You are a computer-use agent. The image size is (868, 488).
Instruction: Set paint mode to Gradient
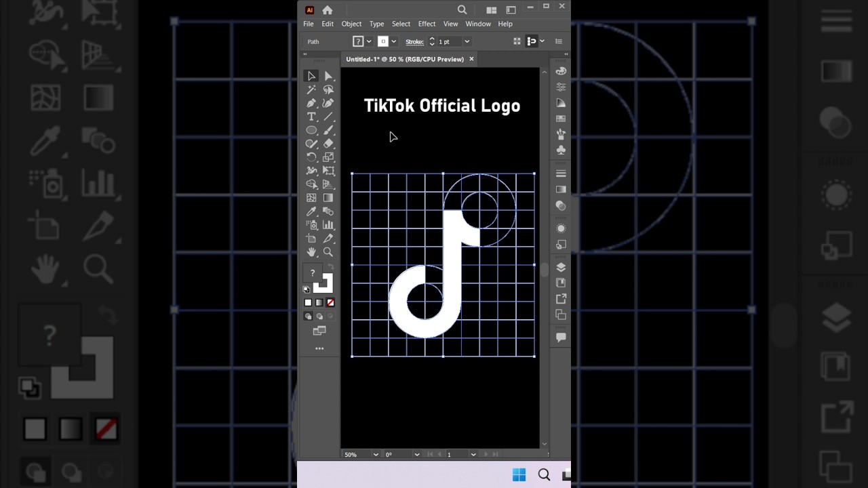click(x=319, y=302)
